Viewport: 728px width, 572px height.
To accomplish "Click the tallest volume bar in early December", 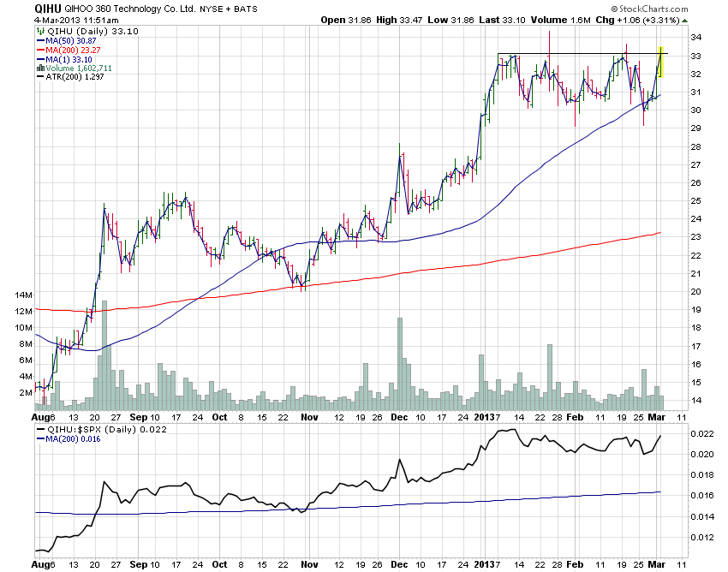I will 400,365.
